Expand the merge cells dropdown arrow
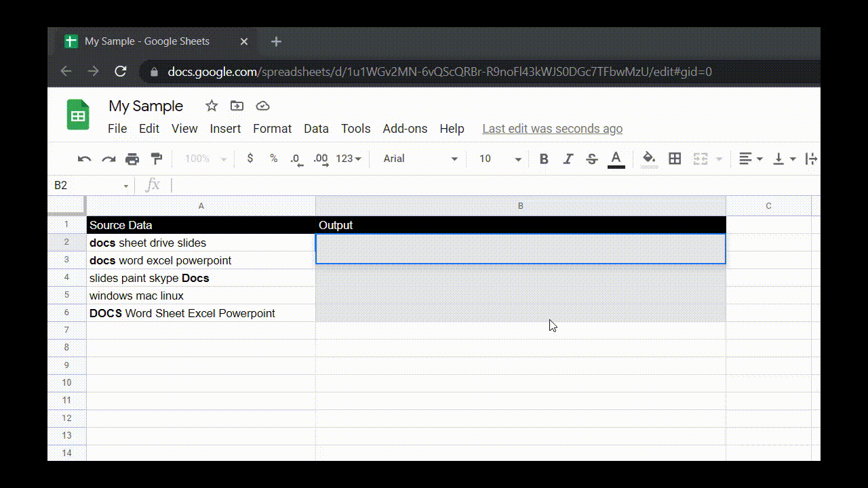Screen dimensions: 868x488 719,159
